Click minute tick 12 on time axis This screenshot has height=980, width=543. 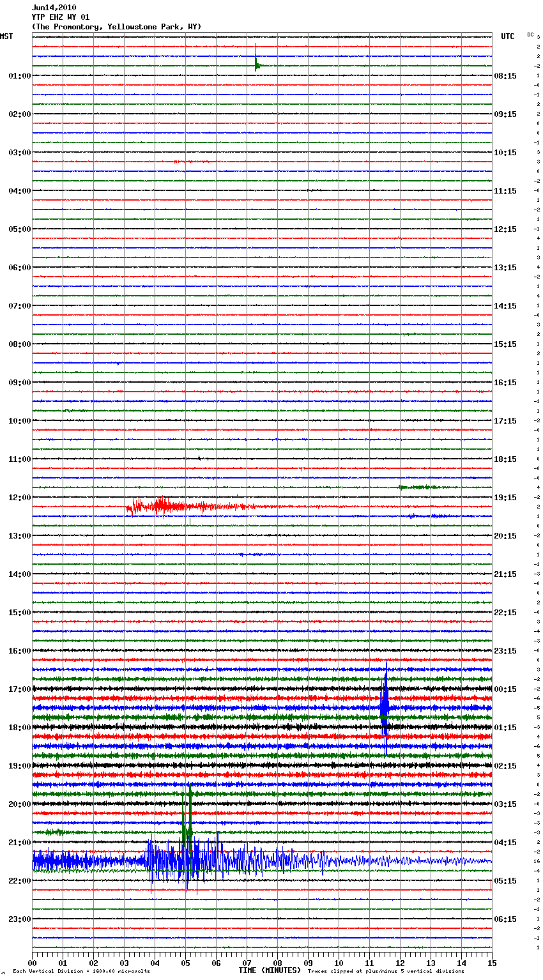[x=400, y=963]
